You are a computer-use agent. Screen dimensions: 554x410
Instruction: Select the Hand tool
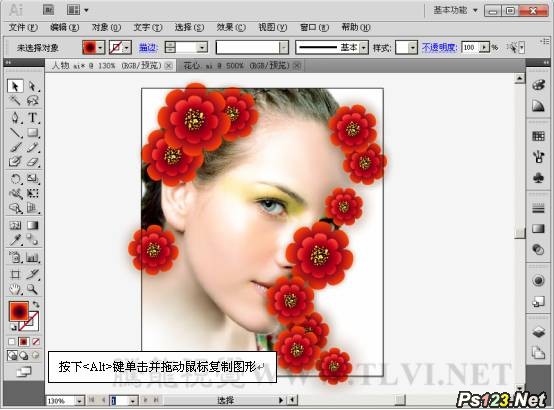pos(15,289)
